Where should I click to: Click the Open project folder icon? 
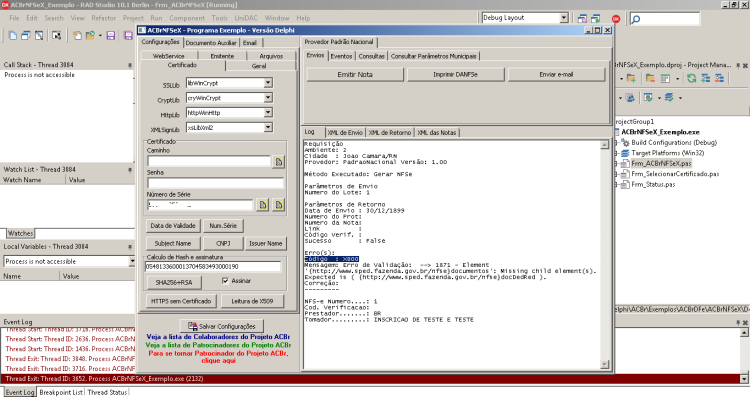[x=90, y=35]
